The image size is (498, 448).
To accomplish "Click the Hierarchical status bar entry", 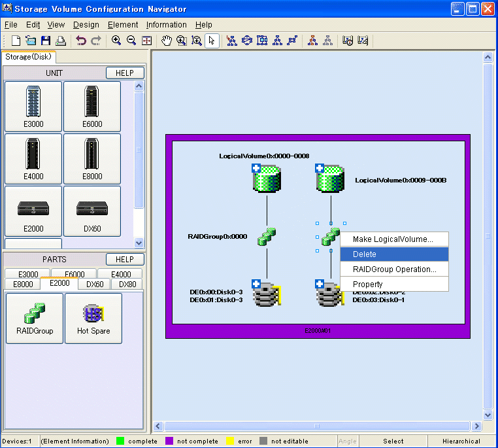I will [x=461, y=441].
